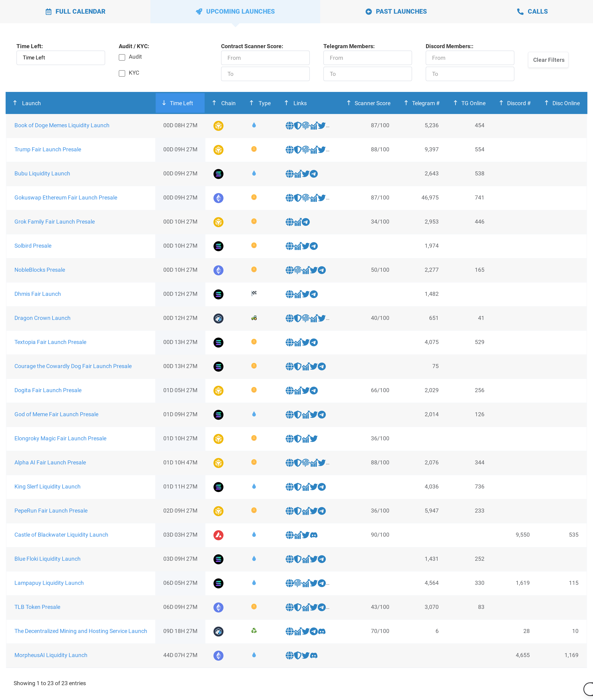Click recycle type icon for Decentralized Mining row
593x700 pixels.
pos(254,631)
